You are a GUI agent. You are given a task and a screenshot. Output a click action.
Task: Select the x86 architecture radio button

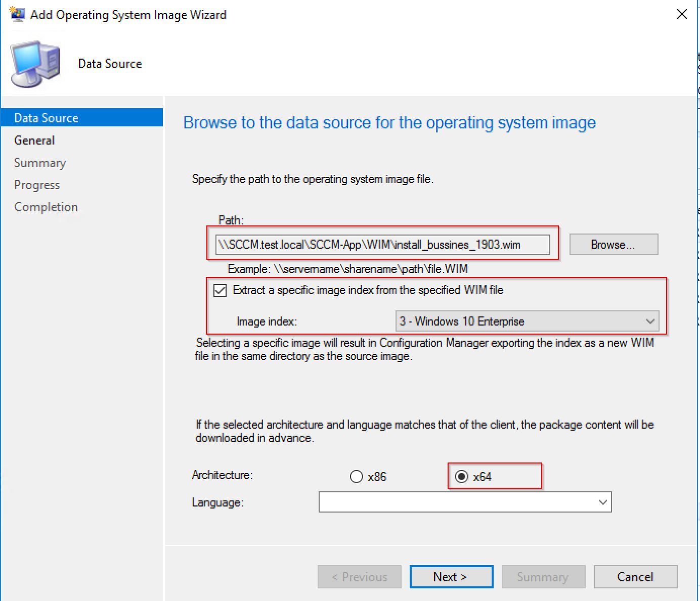click(357, 477)
